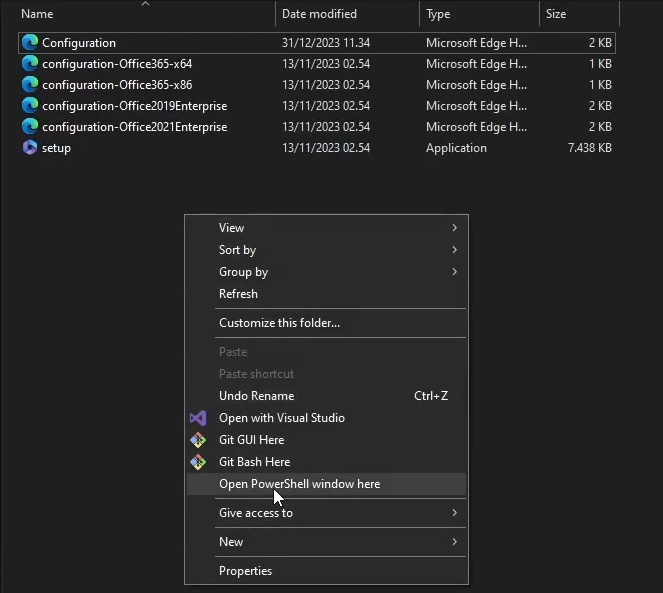This screenshot has height=593, width=663.
Task: Choose Customize this folder option
Action: (279, 323)
